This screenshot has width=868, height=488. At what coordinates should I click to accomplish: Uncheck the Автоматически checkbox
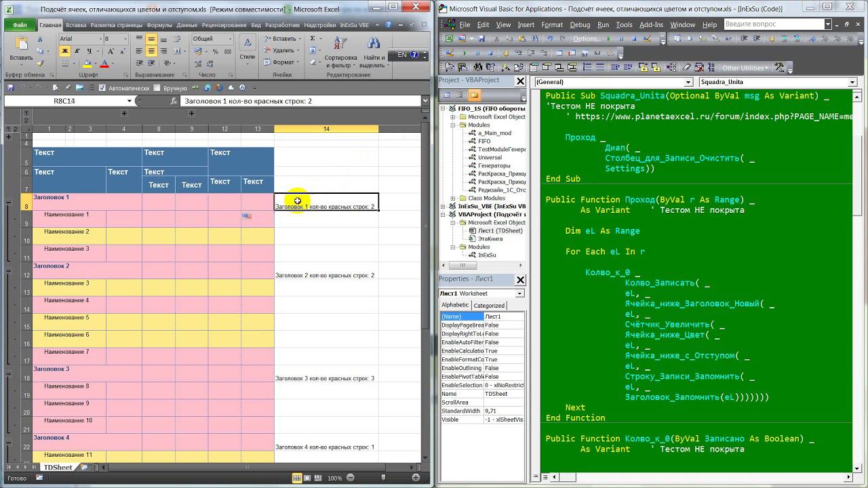point(102,88)
